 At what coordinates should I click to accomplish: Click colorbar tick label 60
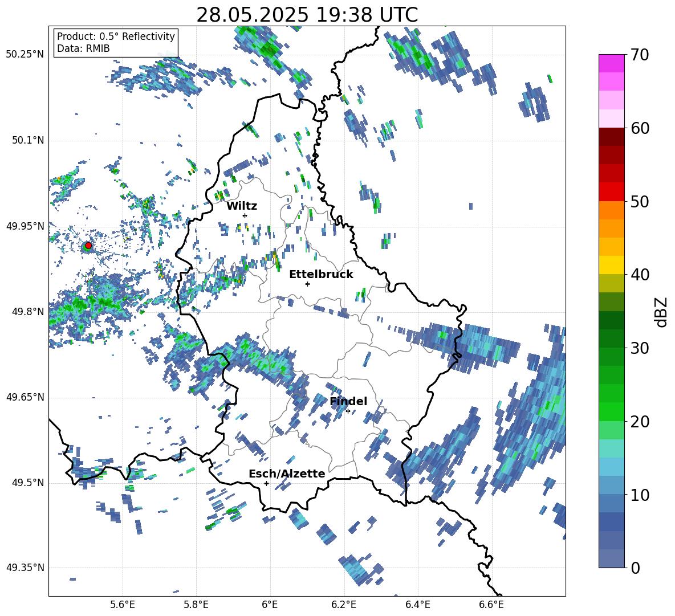(640, 128)
